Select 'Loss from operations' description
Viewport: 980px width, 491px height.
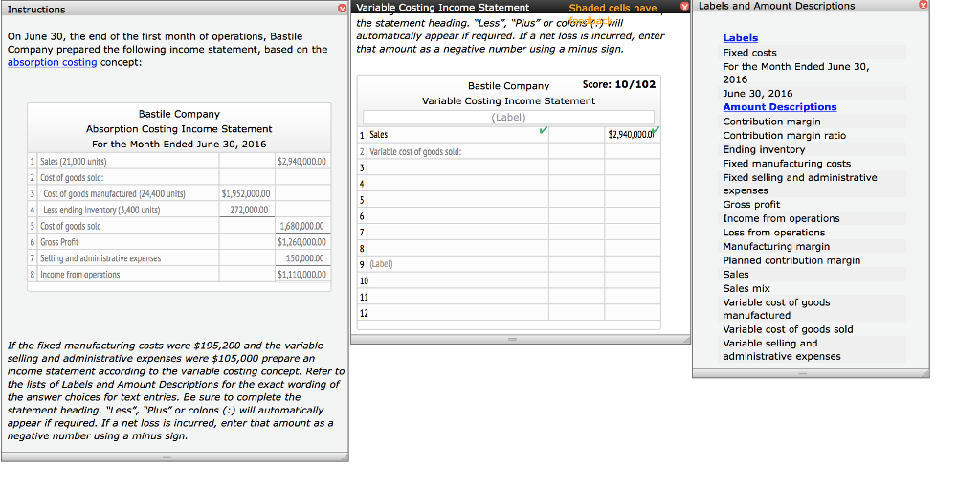tap(773, 233)
